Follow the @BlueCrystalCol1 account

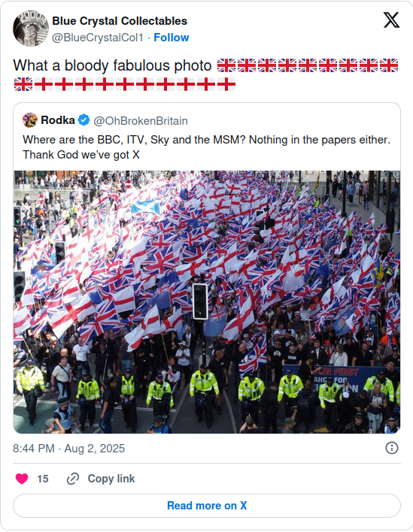coord(172,38)
